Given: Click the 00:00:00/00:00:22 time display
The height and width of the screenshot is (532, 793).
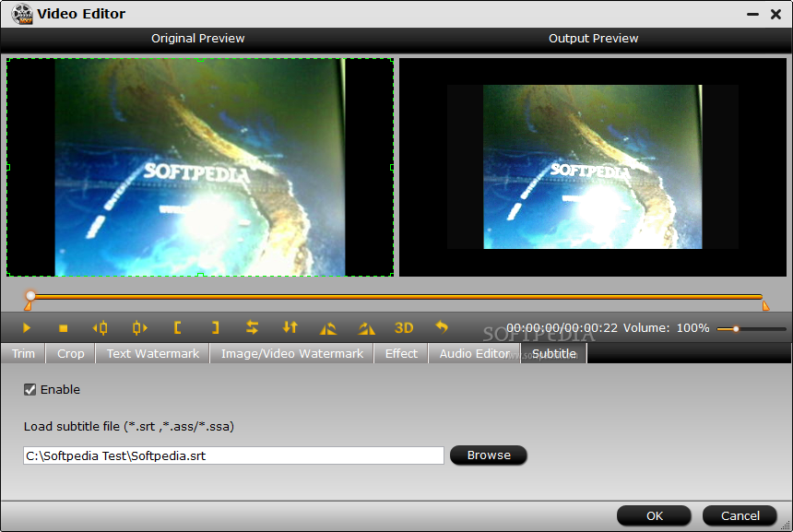Looking at the screenshot, I should (x=562, y=328).
